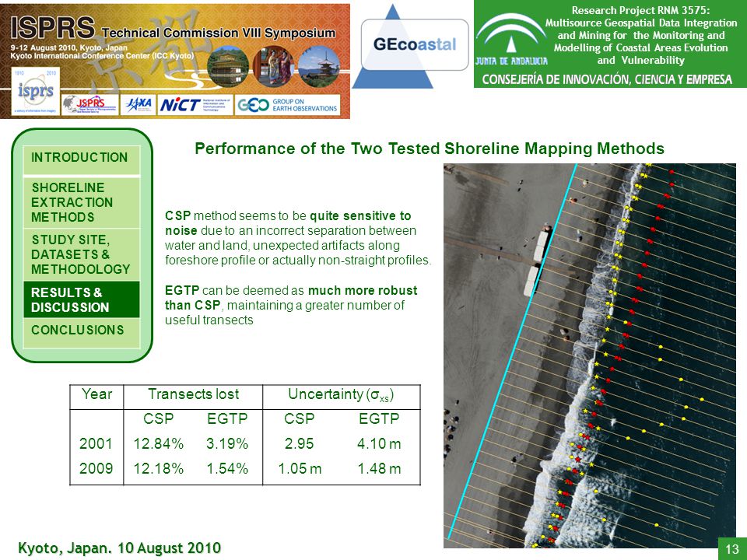Click the 1.48 m table cell
Image resolution: width=747 pixels, height=560 pixels.
[x=379, y=468]
